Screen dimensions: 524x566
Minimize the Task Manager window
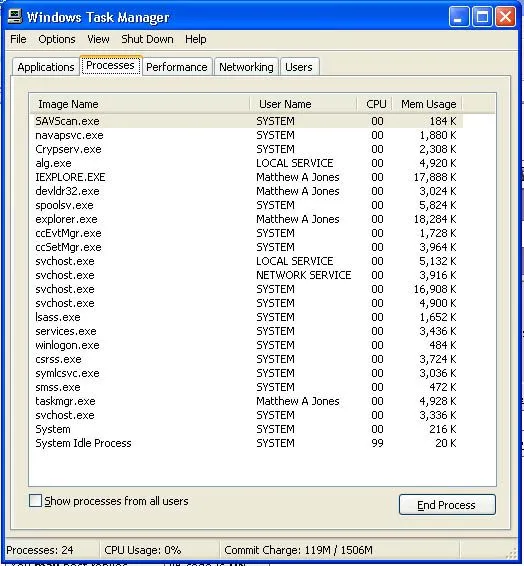coord(459,17)
